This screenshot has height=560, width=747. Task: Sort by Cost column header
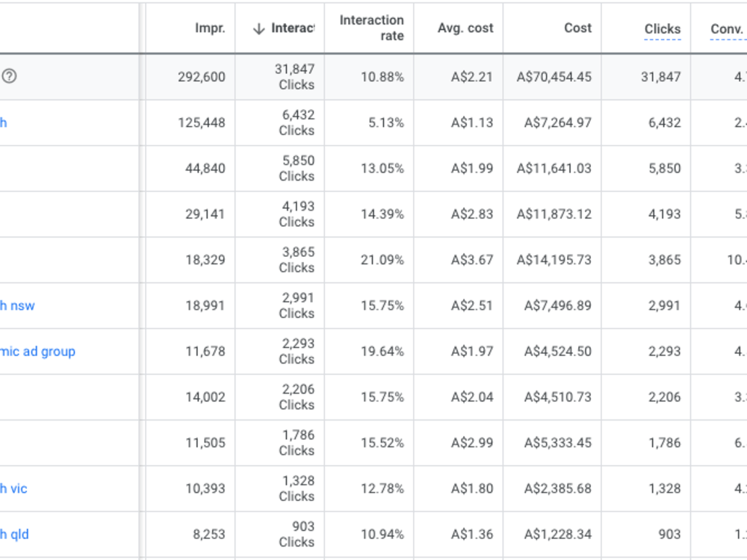pyautogui.click(x=578, y=28)
